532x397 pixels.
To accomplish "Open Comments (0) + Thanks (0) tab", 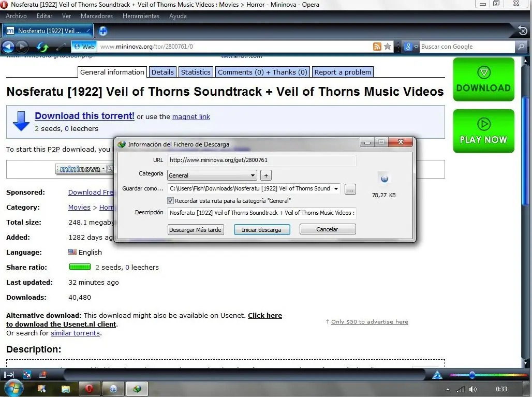I will 262,72.
